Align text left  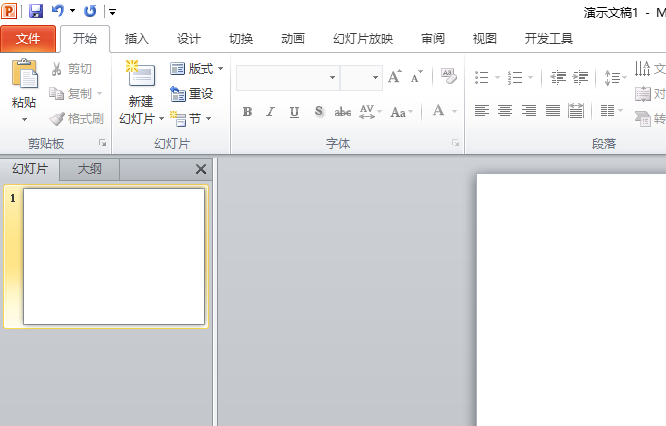tap(482, 111)
